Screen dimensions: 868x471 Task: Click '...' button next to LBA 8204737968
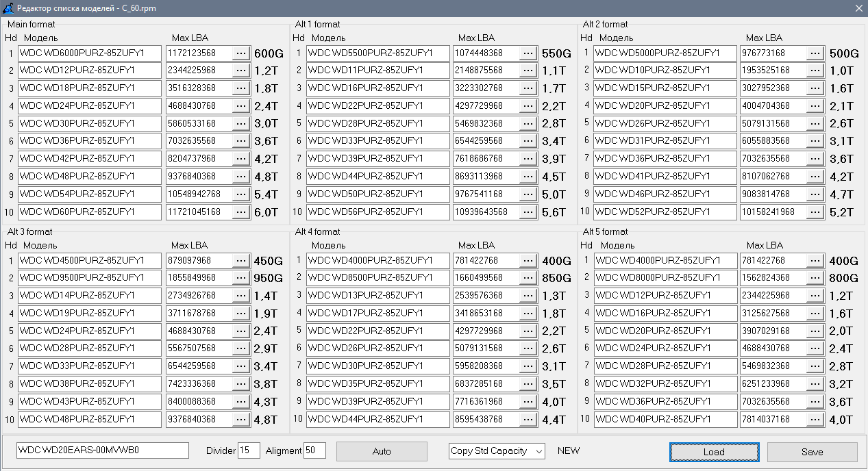pyautogui.click(x=241, y=159)
